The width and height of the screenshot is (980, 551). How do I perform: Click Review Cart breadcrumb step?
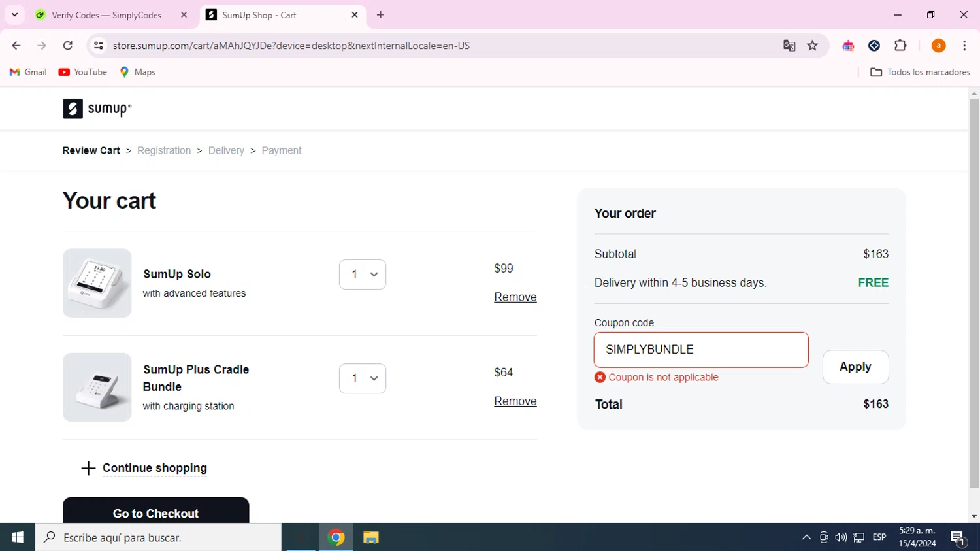91,150
